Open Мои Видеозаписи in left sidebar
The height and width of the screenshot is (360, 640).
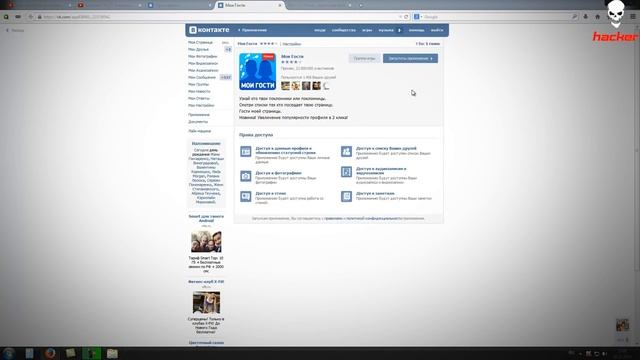pyautogui.click(x=203, y=63)
